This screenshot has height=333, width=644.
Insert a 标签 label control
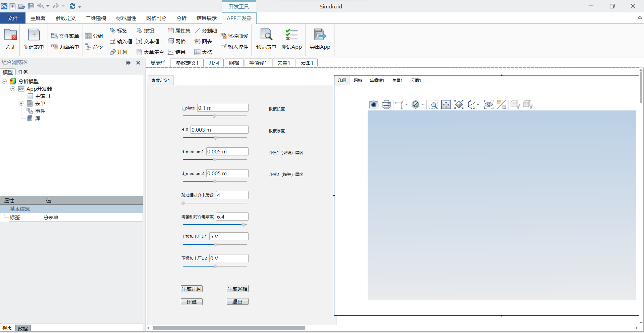119,31
